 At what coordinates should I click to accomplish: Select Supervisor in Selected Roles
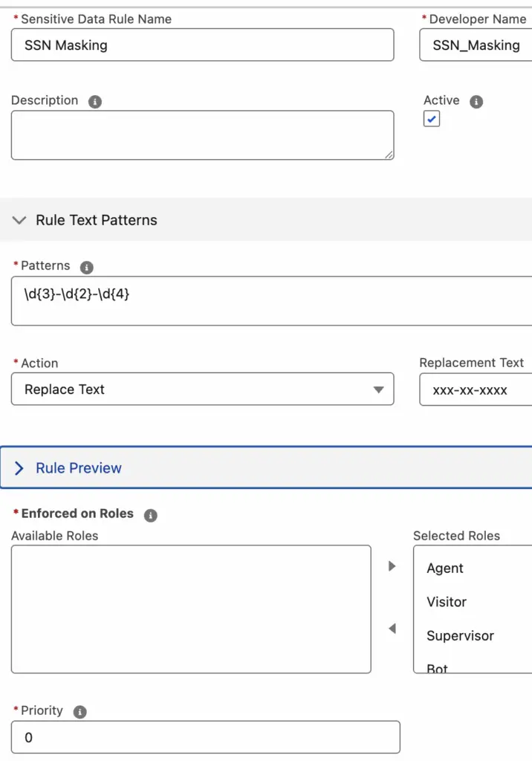pyautogui.click(x=460, y=636)
